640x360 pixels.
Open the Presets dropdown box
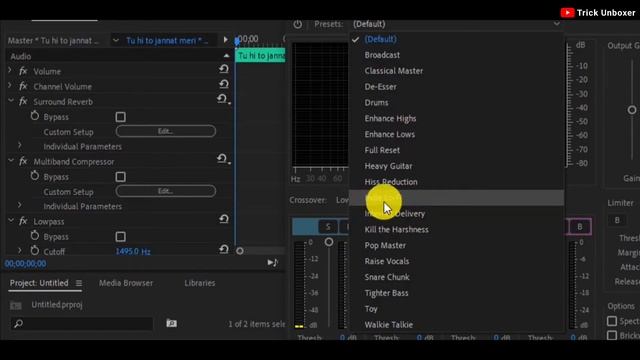pyautogui.click(x=456, y=24)
